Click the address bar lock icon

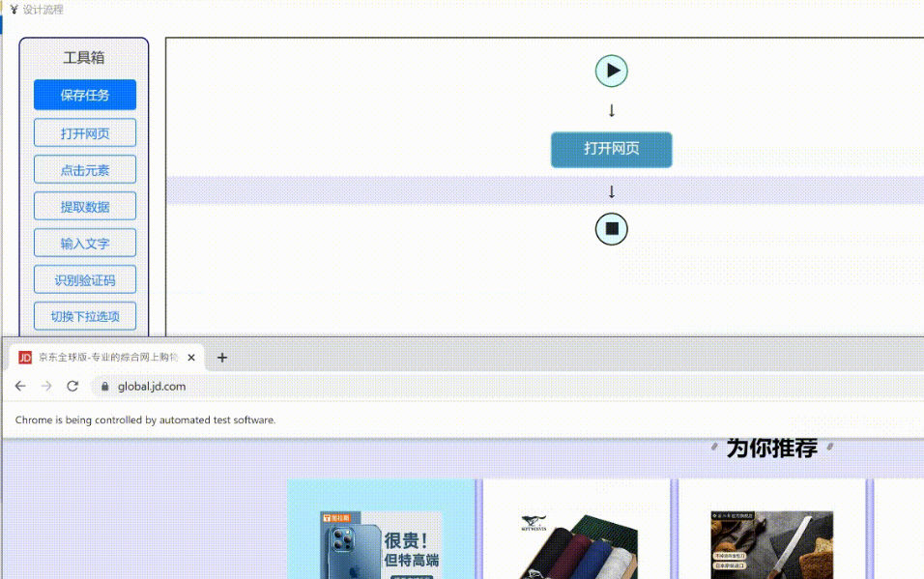coord(104,386)
